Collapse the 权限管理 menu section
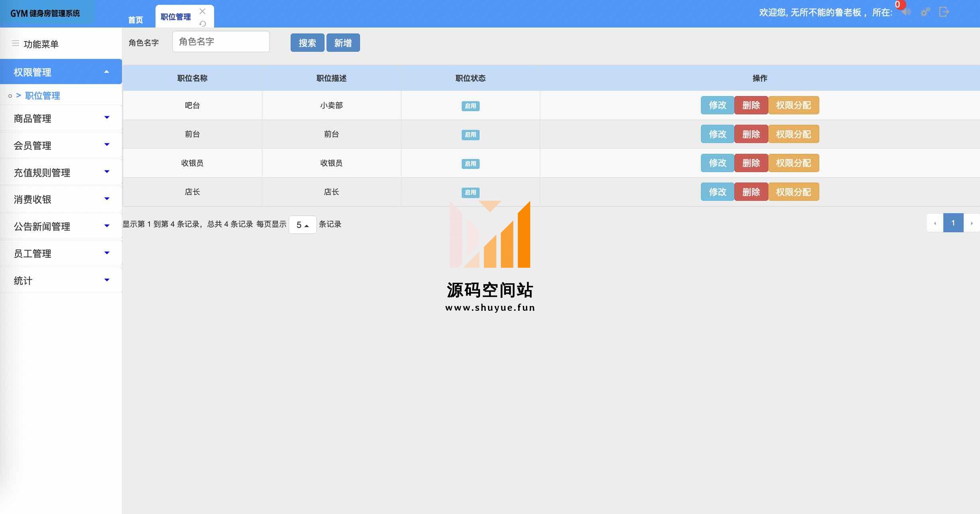Image resolution: width=980 pixels, height=514 pixels. (x=61, y=72)
